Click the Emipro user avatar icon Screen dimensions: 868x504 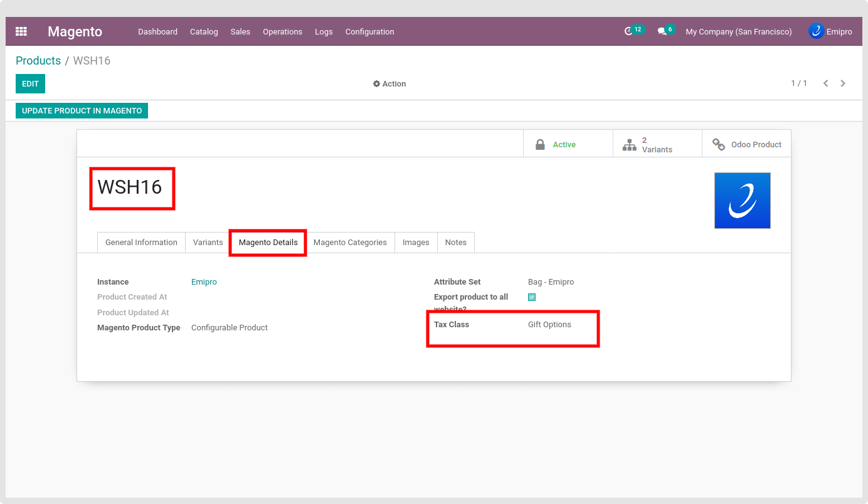pyautogui.click(x=816, y=31)
